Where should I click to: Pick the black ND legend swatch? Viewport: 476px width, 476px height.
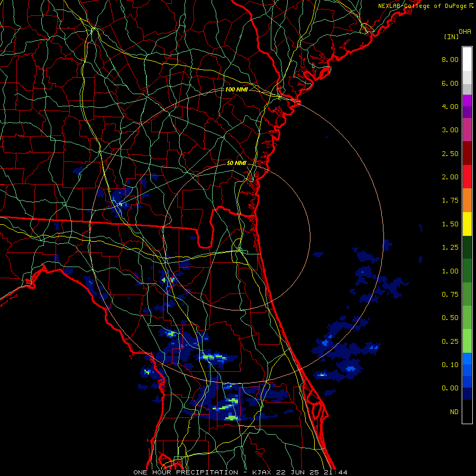[x=467, y=411]
